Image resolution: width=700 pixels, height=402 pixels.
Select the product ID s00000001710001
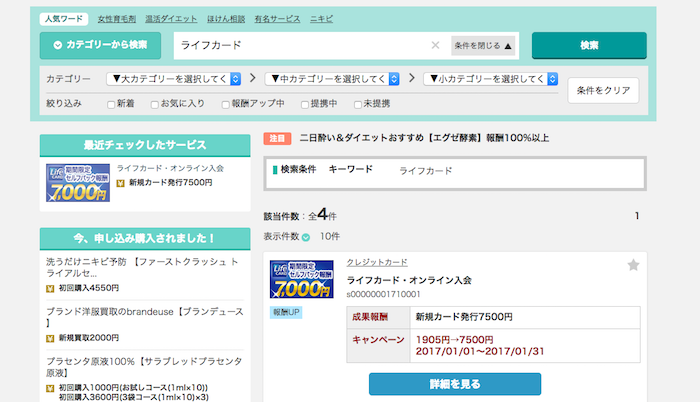tap(383, 294)
